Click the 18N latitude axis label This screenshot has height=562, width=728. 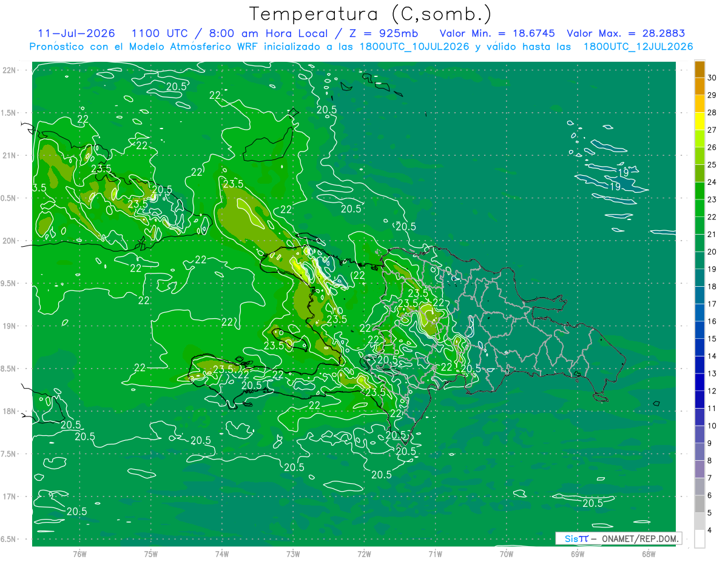click(8, 411)
